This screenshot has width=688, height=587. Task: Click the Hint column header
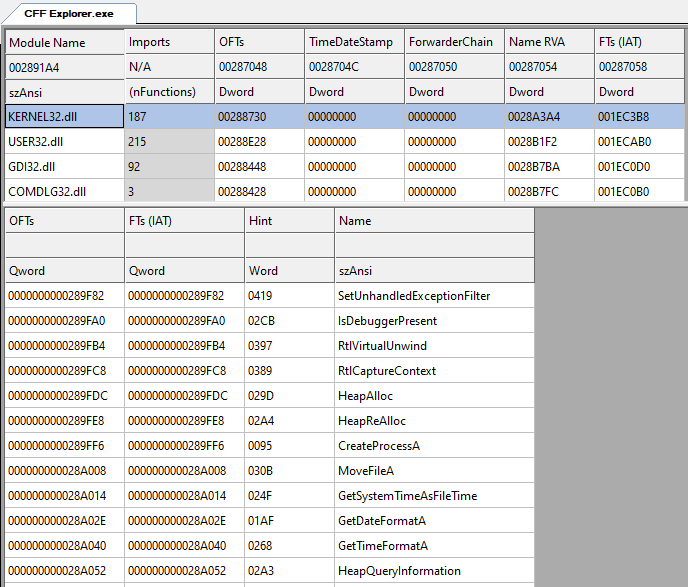pyautogui.click(x=290, y=221)
